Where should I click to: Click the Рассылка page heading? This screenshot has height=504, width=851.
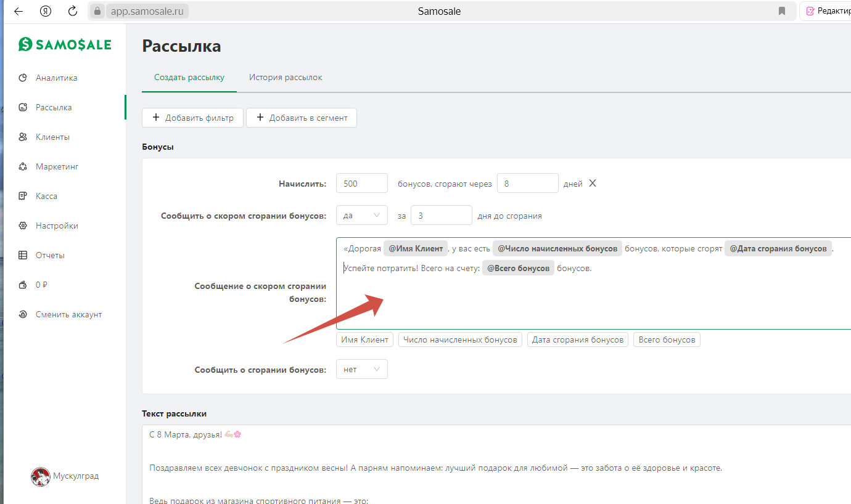pos(181,46)
